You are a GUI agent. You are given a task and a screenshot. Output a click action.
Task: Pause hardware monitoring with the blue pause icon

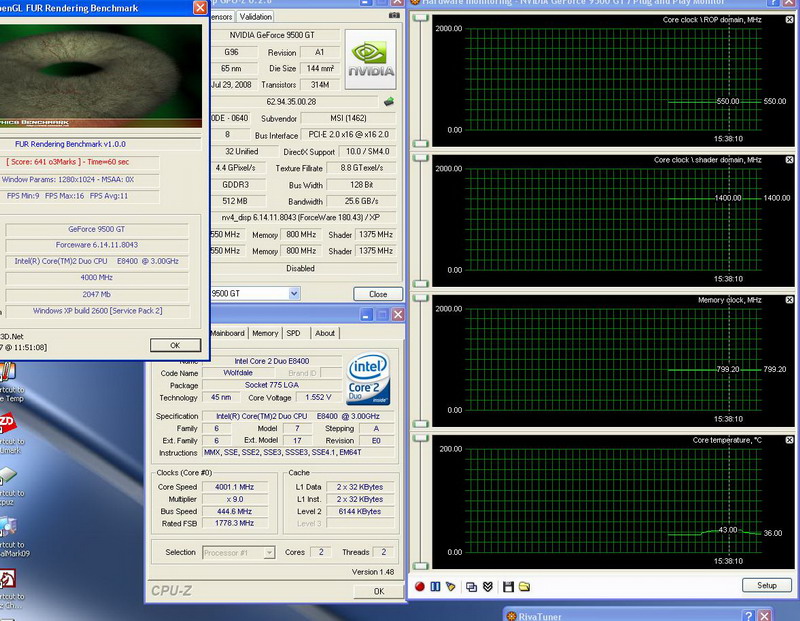435,586
